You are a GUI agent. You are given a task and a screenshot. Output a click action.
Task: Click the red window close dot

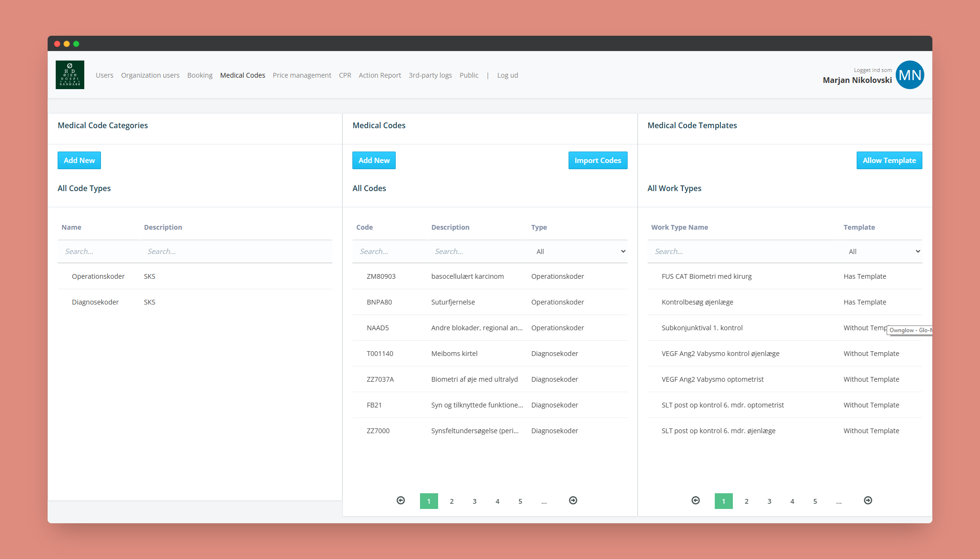click(x=57, y=44)
